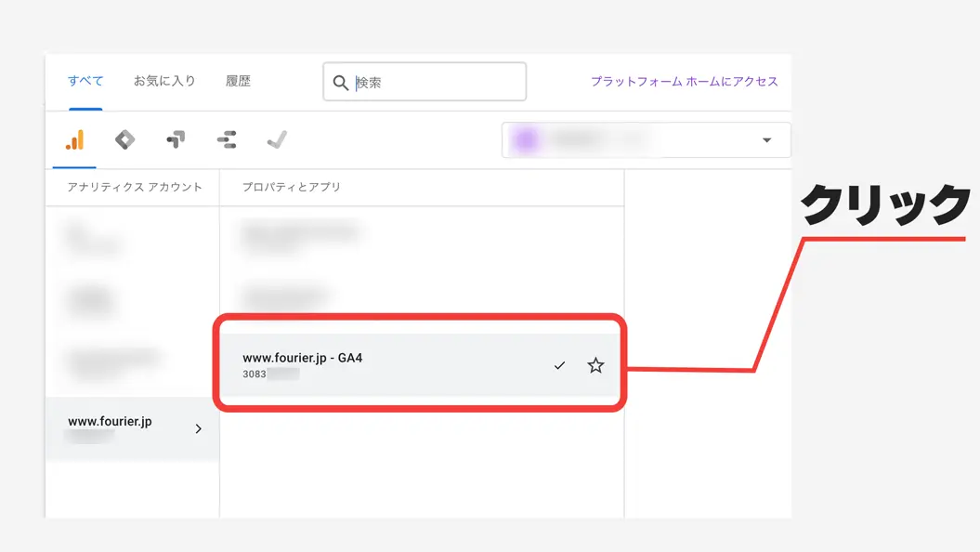Viewport: 980px width, 552px height.
Task: Select the Looker Studio product icon
Action: click(227, 139)
